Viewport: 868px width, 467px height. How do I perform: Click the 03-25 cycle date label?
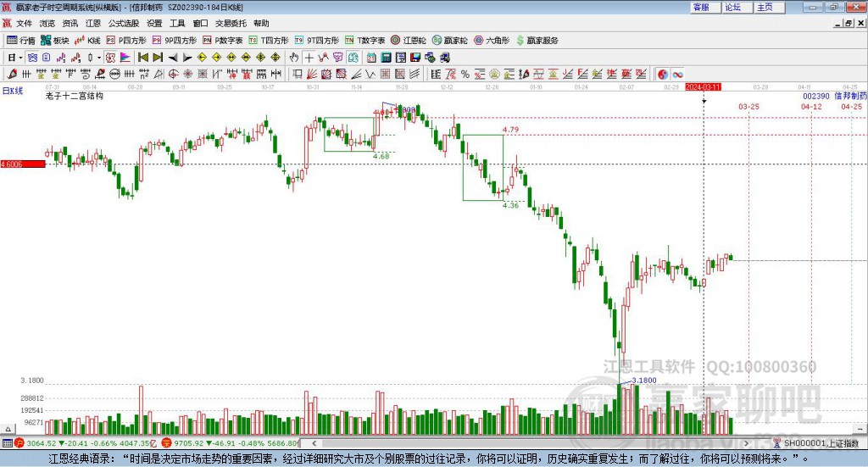point(748,107)
